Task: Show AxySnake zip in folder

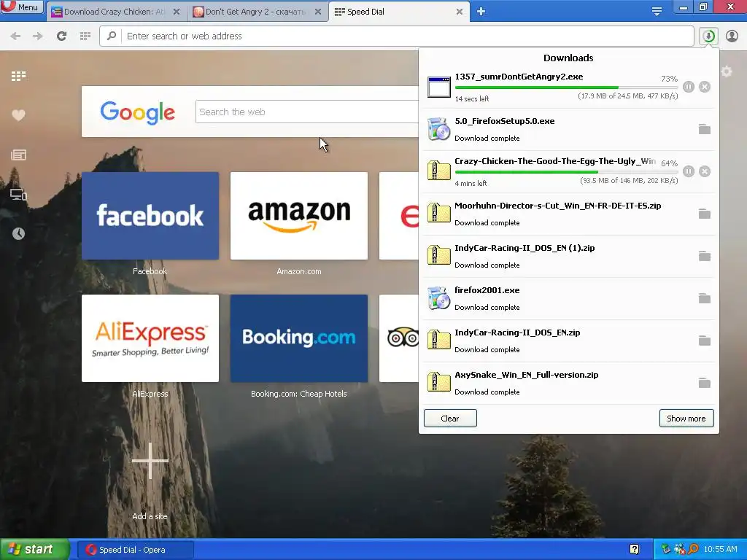Action: 705,383
